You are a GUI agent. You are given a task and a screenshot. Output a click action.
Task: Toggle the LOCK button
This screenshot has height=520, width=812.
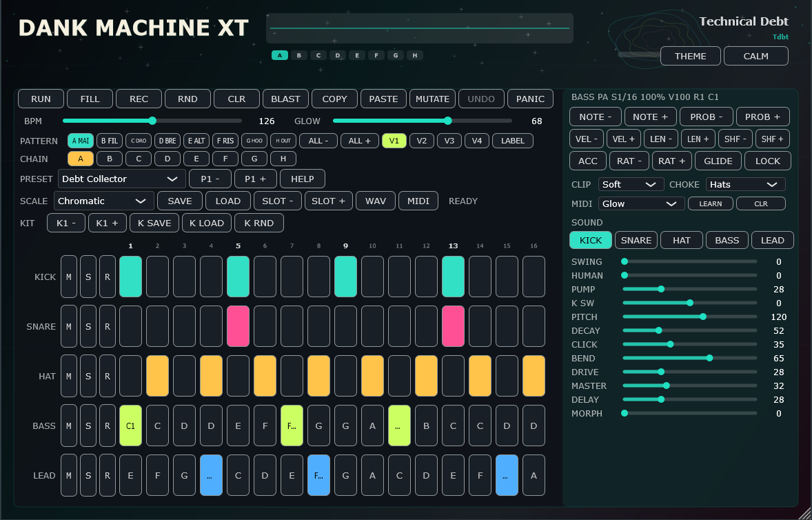tap(768, 161)
